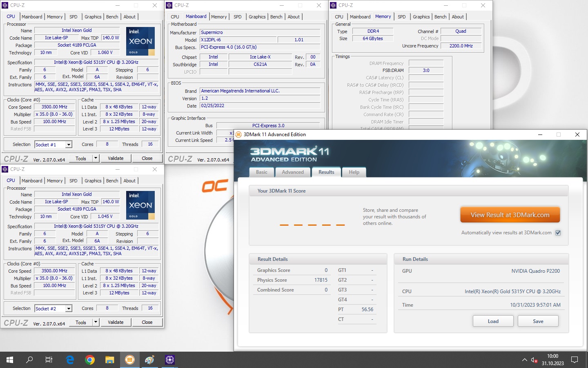
Task: Open the Windows Start menu
Action: [x=10, y=360]
